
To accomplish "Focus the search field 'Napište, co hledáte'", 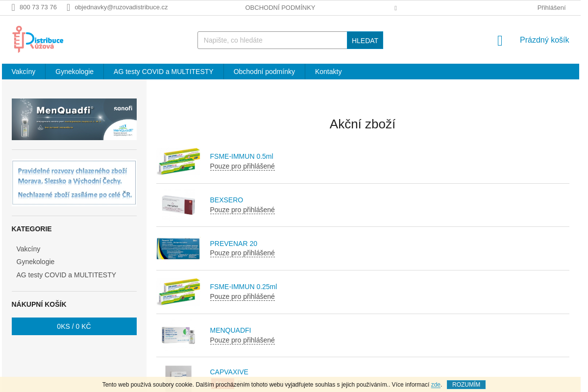I will [272, 40].
